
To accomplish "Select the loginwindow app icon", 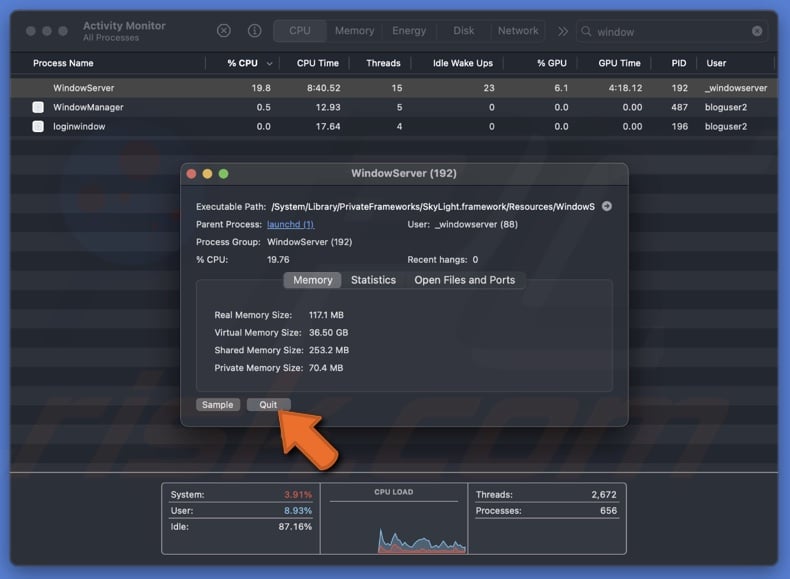I will [x=38, y=126].
